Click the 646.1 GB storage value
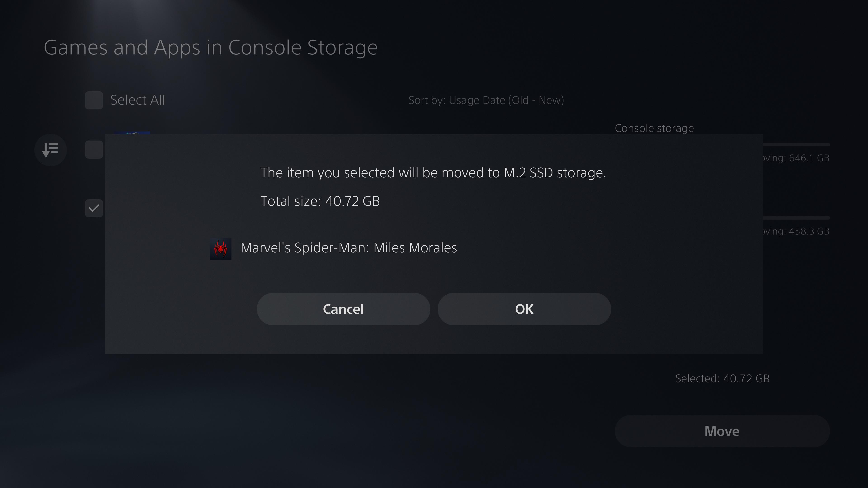This screenshot has width=868, height=488. pos(809,158)
